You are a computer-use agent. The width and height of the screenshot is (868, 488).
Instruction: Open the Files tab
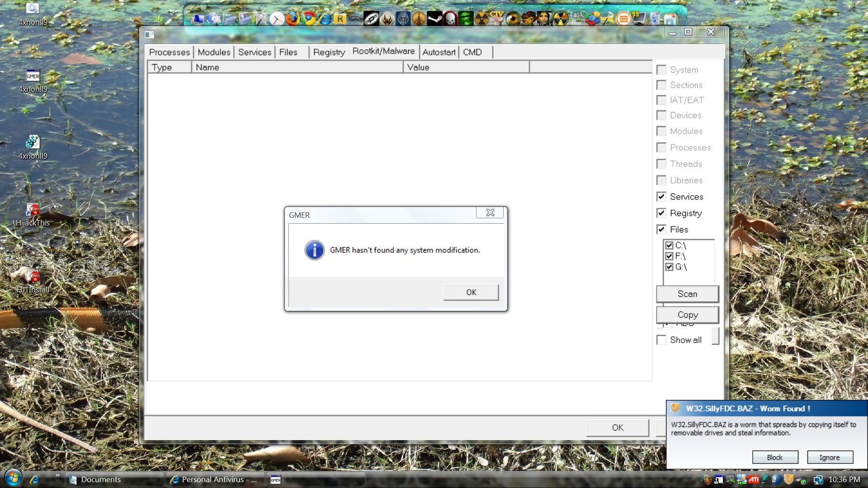pyautogui.click(x=288, y=52)
